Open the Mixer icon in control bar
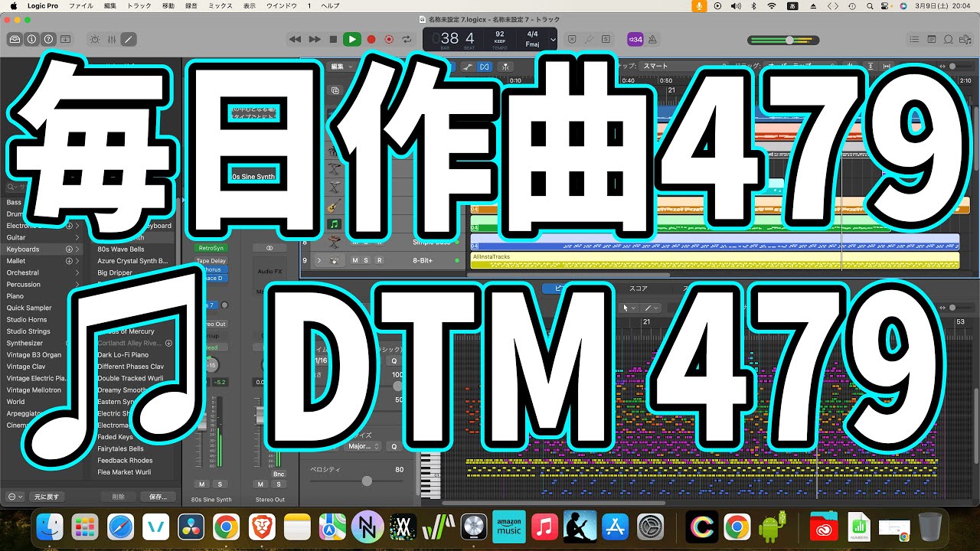This screenshot has height=551, width=980. tap(111, 39)
